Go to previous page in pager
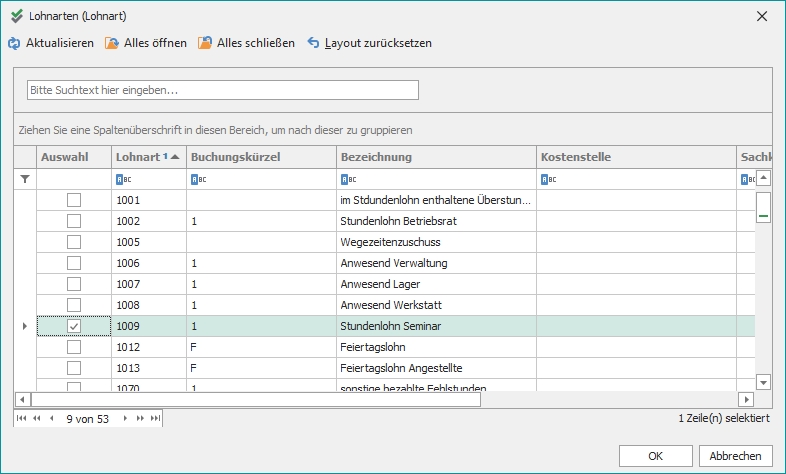The width and height of the screenshot is (786, 474). [x=37, y=418]
